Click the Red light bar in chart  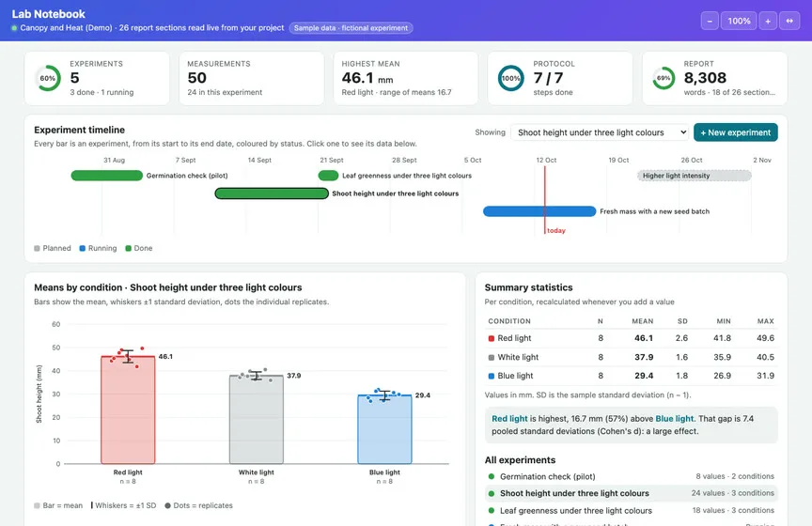click(128, 410)
